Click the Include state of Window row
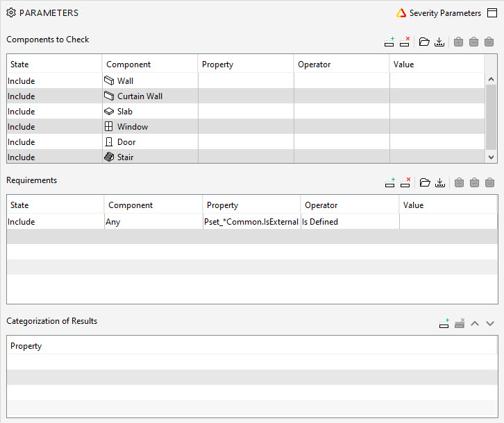The height and width of the screenshot is (423, 504). (54, 127)
